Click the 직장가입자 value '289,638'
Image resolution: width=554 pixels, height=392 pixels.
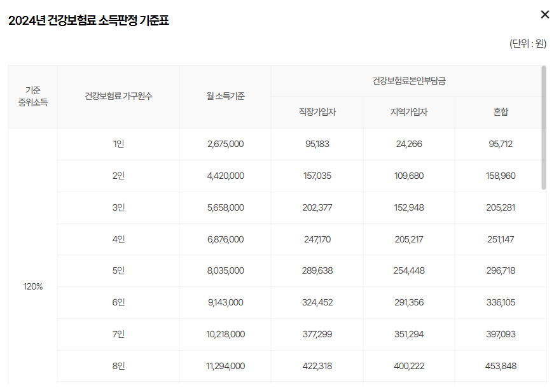[x=317, y=270]
